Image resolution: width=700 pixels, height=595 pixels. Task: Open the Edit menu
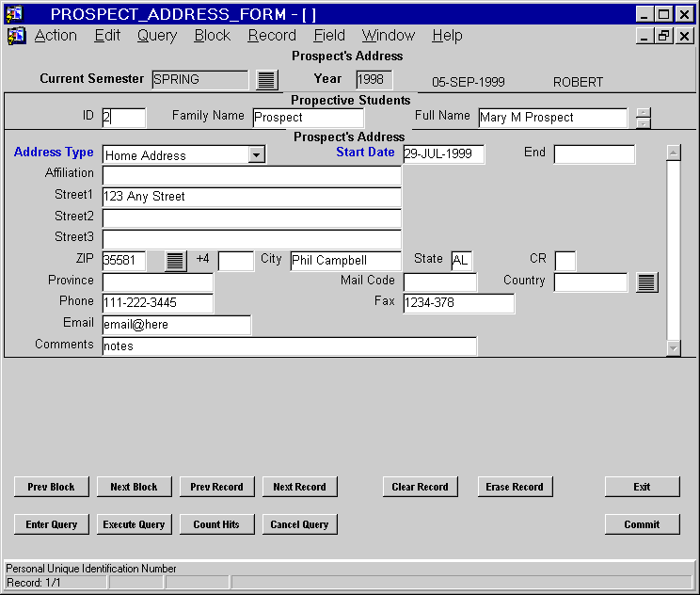tap(107, 35)
